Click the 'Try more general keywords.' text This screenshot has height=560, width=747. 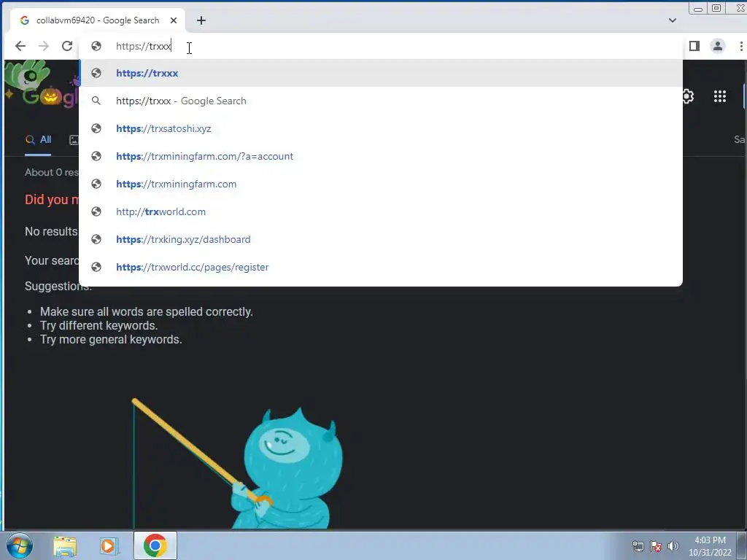111,340
